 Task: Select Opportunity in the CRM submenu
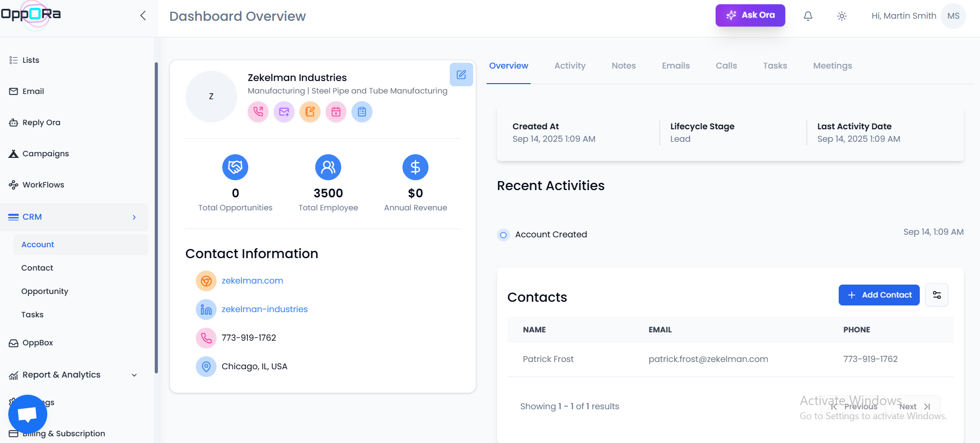pyautogui.click(x=45, y=291)
